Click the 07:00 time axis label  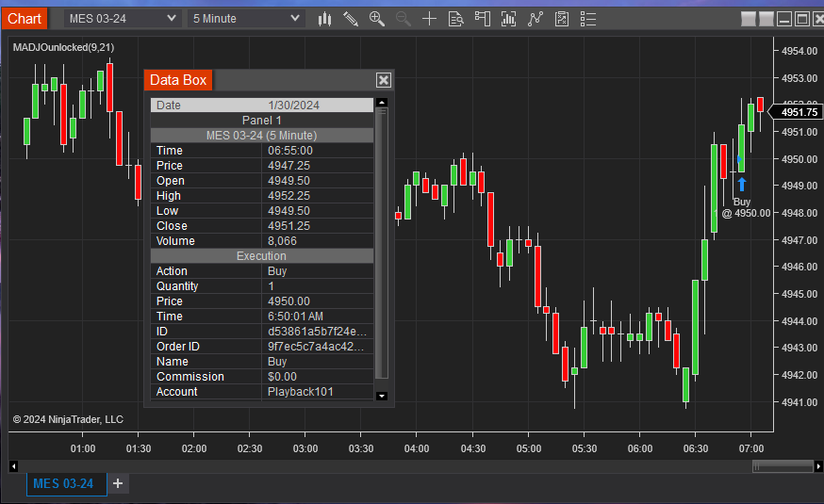point(751,448)
